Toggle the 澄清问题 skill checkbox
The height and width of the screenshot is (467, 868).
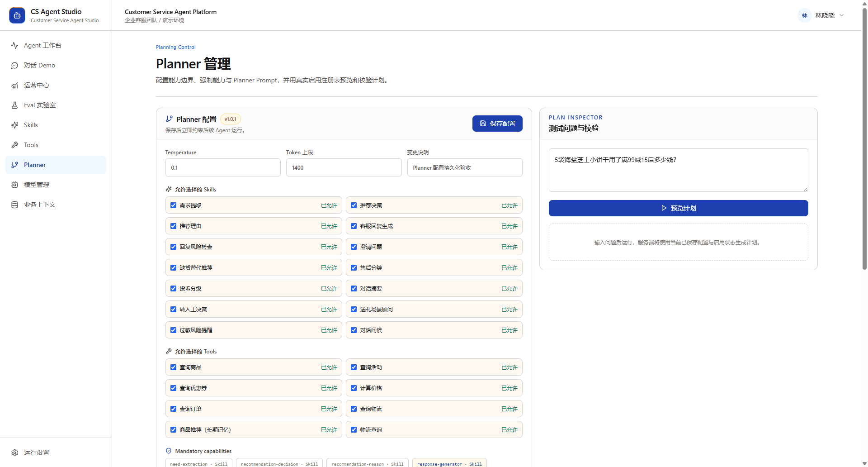(x=354, y=247)
